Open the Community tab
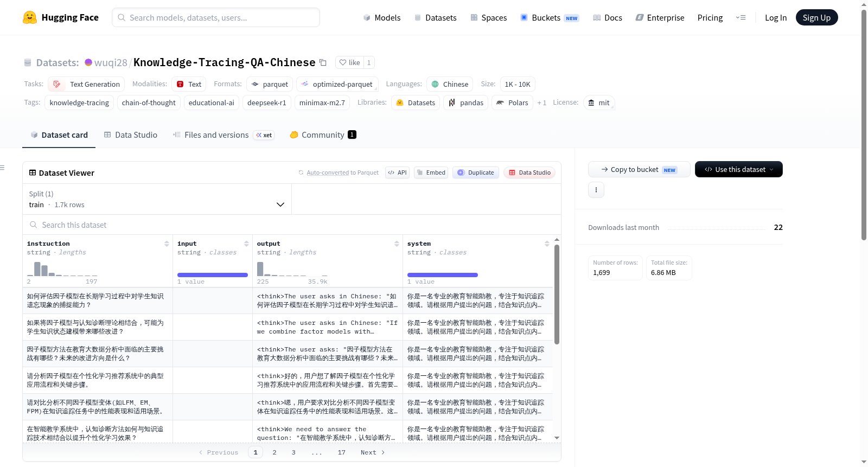Screen dimensions: 868x467 pos(323,135)
